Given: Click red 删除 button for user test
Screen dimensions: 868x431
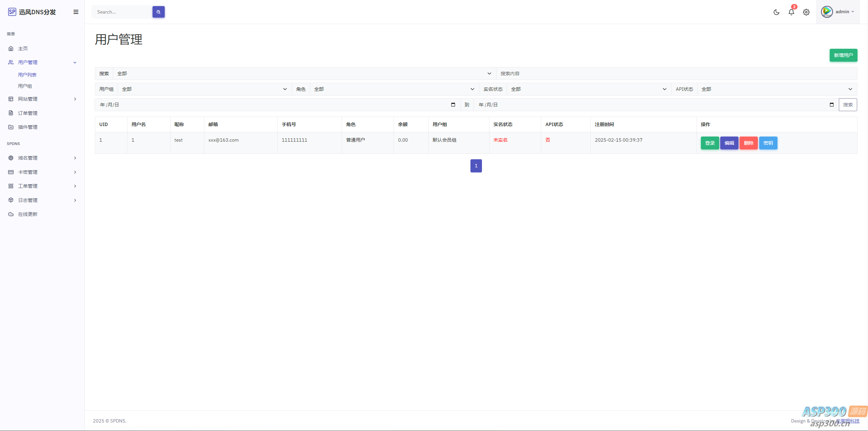Looking at the screenshot, I should [x=748, y=143].
